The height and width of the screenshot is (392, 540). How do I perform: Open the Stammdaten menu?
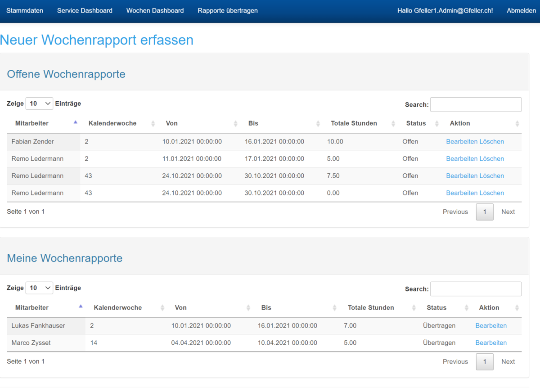coord(25,10)
